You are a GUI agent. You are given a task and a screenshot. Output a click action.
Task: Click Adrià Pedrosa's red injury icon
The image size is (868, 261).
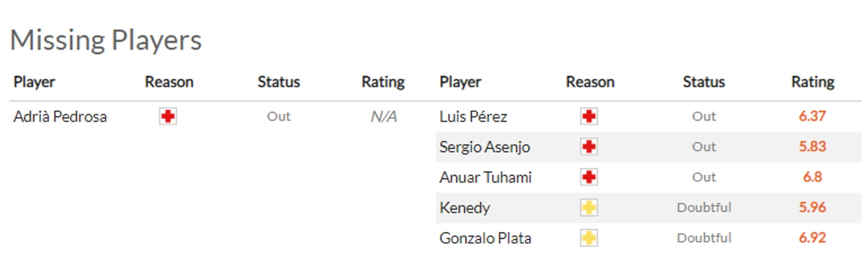(x=168, y=117)
